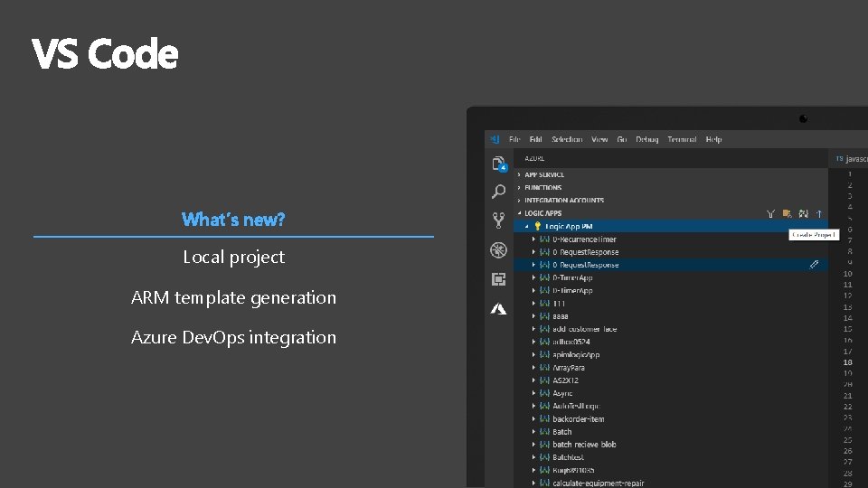The width and height of the screenshot is (868, 488).
Task: Select the backorder-item logic app
Action: (x=579, y=418)
